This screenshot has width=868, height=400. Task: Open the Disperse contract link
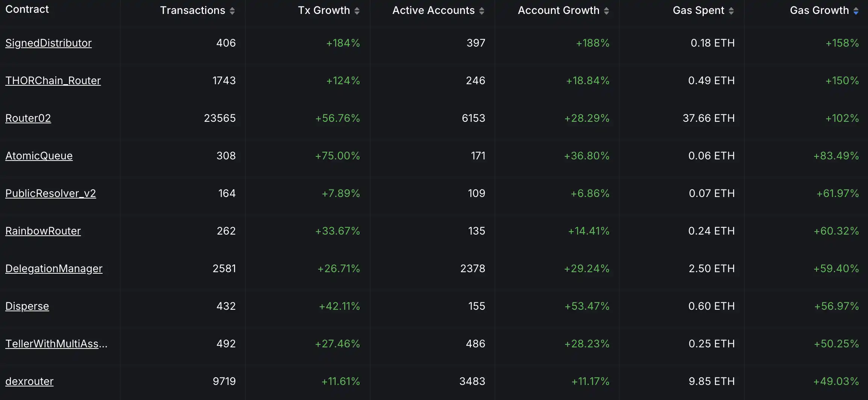tap(27, 306)
